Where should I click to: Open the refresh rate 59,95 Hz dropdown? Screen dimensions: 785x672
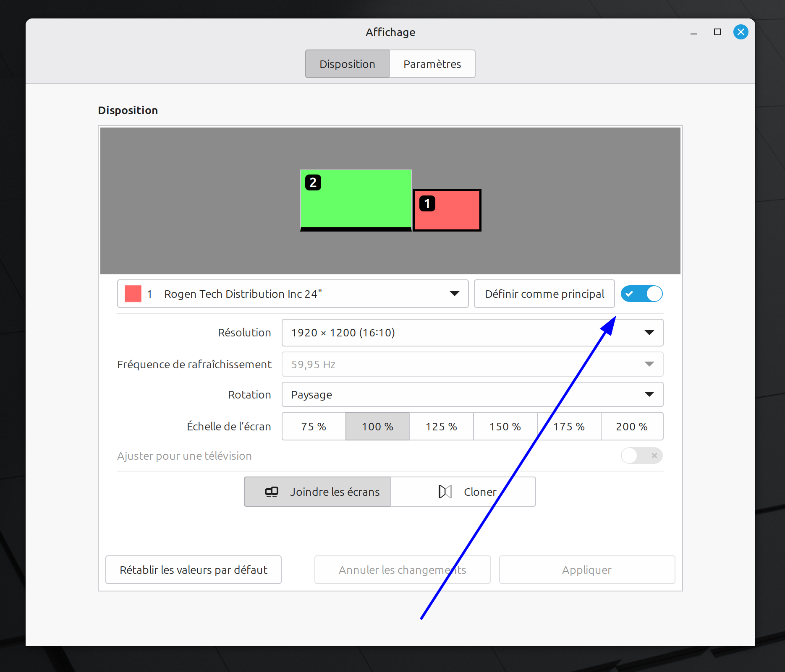click(x=472, y=364)
